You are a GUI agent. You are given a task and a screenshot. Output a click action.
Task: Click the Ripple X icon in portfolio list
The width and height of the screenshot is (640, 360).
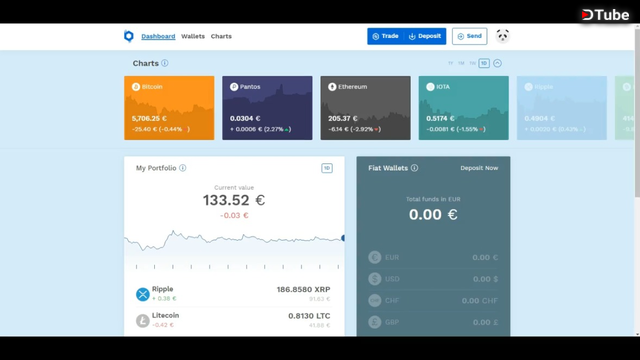[x=142, y=294]
